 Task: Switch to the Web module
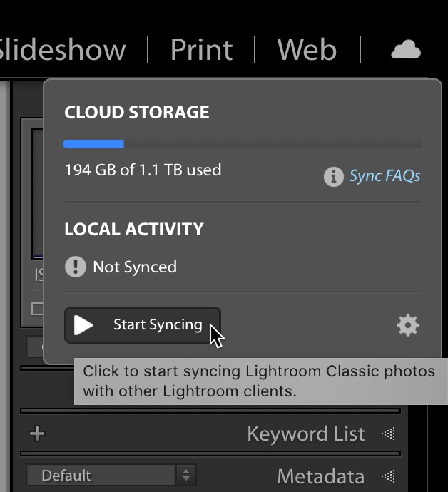coord(307,50)
